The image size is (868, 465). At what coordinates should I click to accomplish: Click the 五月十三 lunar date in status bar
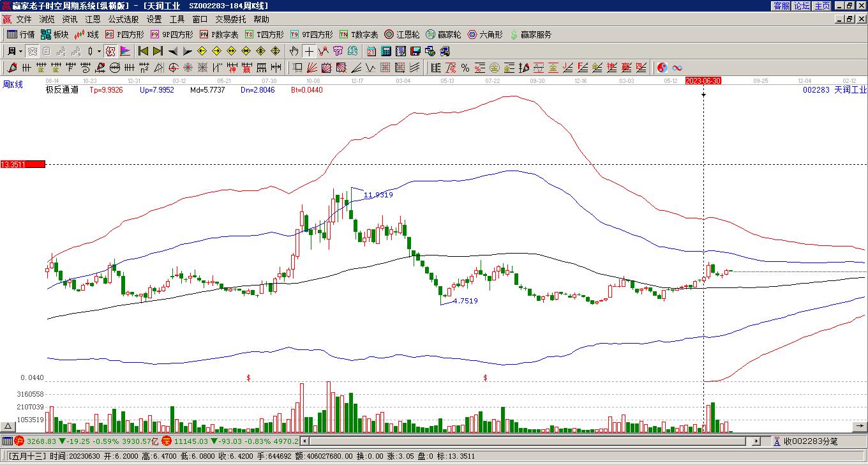27,457
